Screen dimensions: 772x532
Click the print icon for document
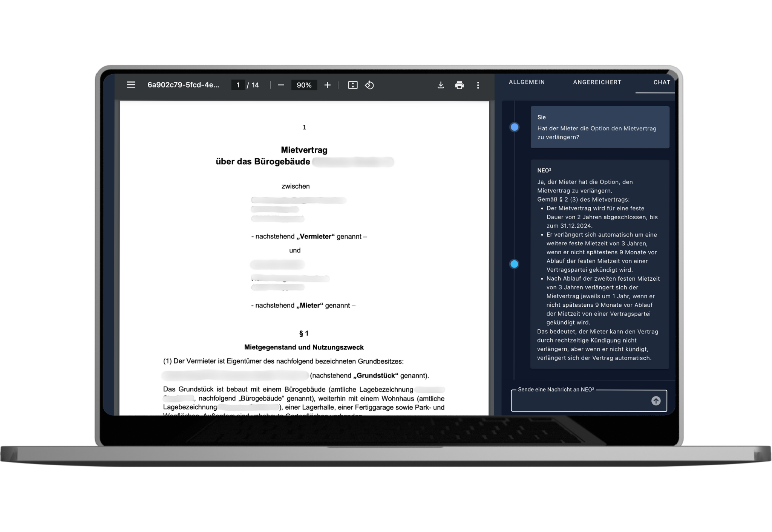(460, 85)
